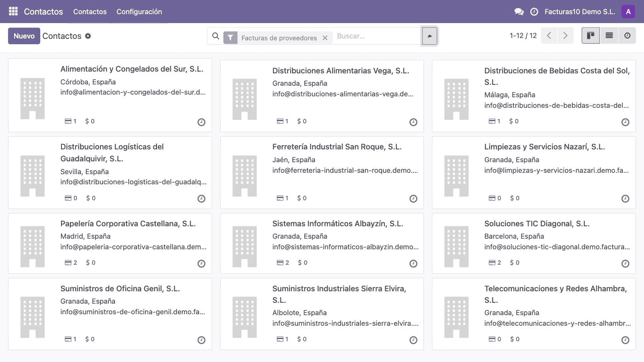The width and height of the screenshot is (644, 362).
Task: Switch to kanban view
Action: click(x=590, y=36)
